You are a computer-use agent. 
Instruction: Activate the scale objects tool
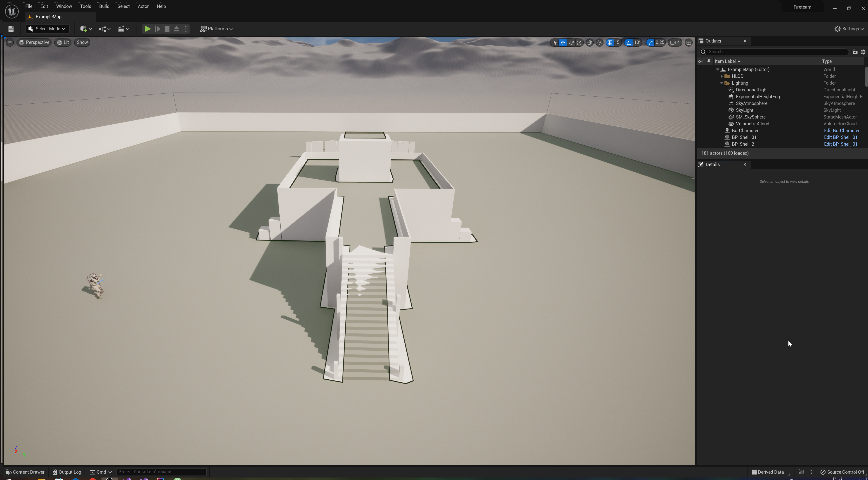[579, 43]
